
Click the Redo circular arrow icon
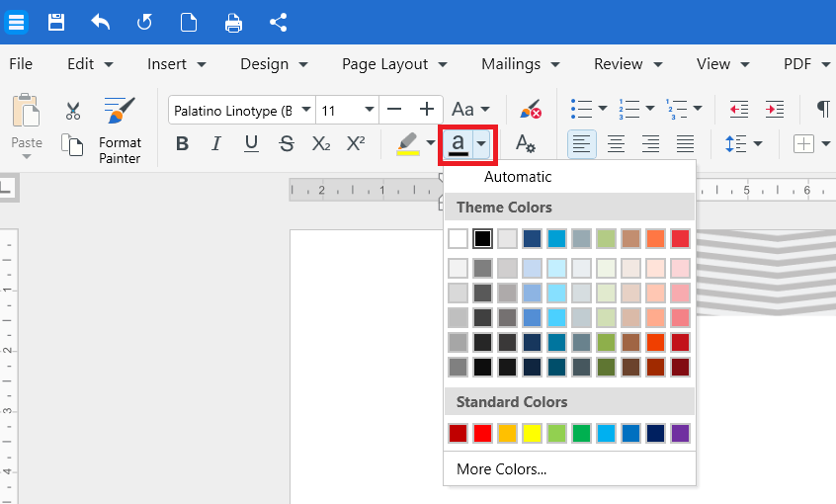click(144, 23)
